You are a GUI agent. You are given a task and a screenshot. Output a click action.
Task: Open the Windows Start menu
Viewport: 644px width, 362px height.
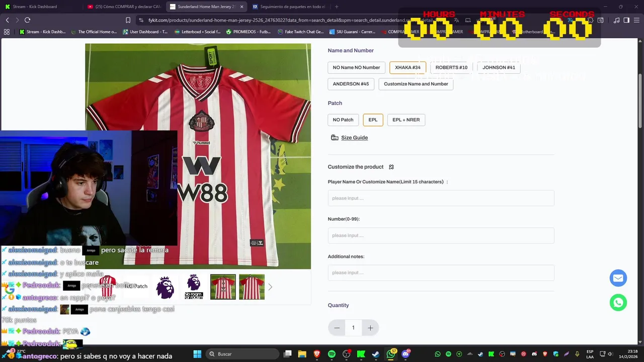[197, 354]
